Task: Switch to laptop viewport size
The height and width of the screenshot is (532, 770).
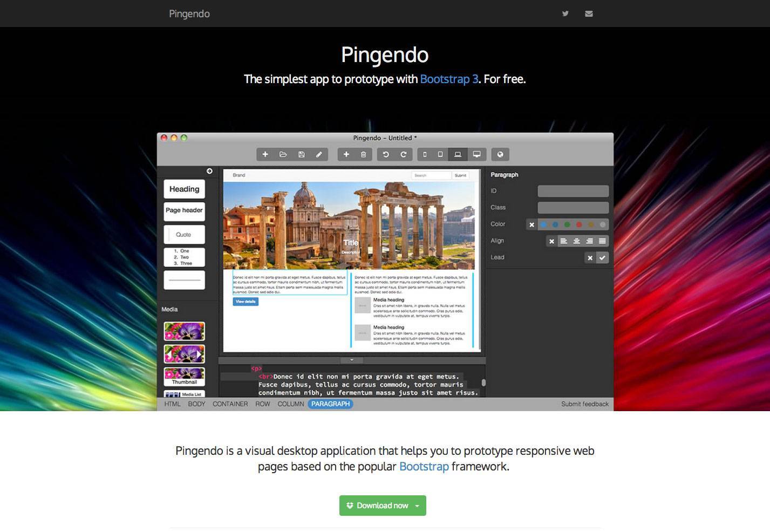Action: click(458, 154)
